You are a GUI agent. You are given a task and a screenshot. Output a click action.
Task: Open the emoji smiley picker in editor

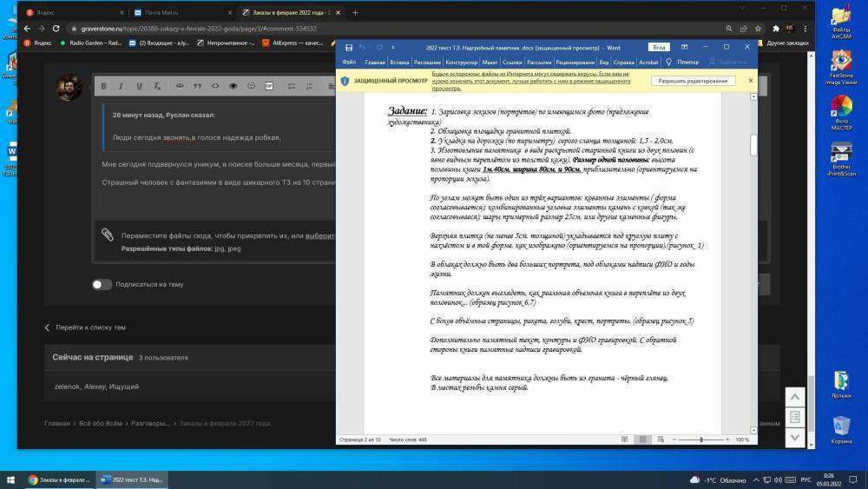(252, 86)
